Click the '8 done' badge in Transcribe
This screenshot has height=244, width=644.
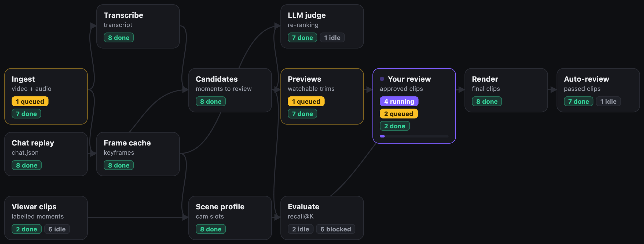(x=119, y=38)
